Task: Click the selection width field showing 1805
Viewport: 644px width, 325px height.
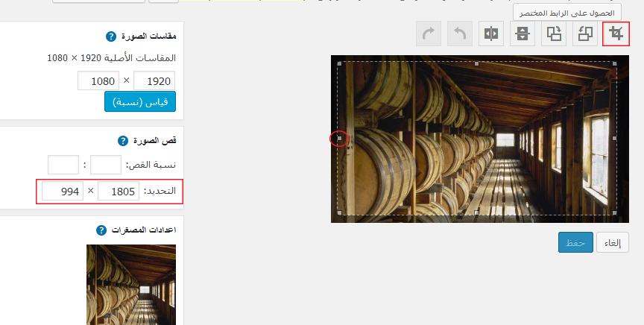Action: click(119, 192)
